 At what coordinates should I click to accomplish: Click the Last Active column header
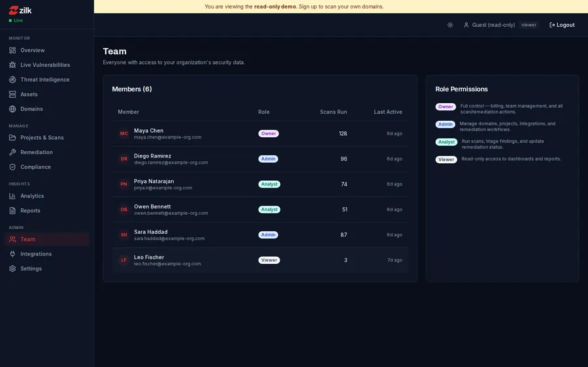(387, 112)
